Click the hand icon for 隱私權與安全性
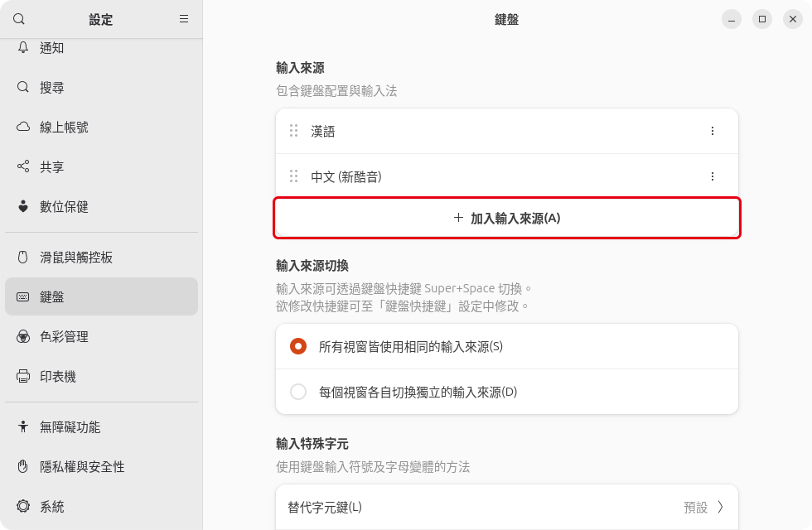 [23, 466]
